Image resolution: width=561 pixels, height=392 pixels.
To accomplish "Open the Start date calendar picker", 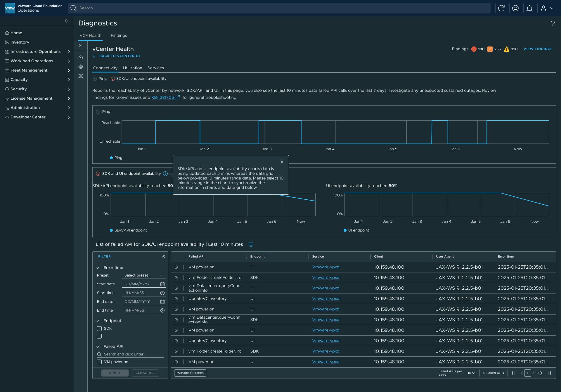I will tap(162, 284).
